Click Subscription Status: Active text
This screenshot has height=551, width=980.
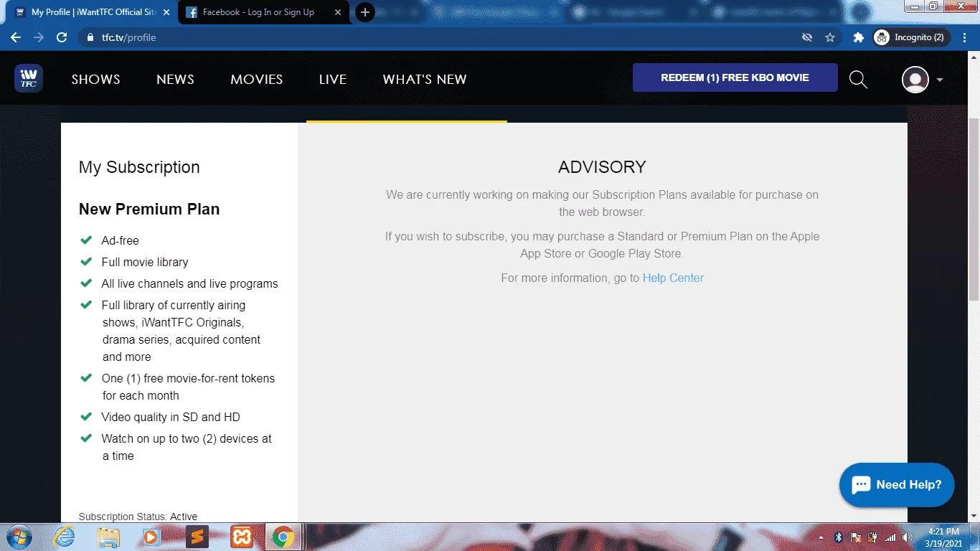click(x=138, y=517)
